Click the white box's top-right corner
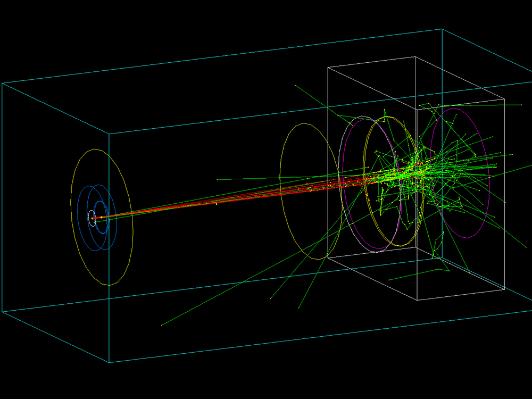Screen dimensions: 532x399 pyautogui.click(x=504, y=99)
